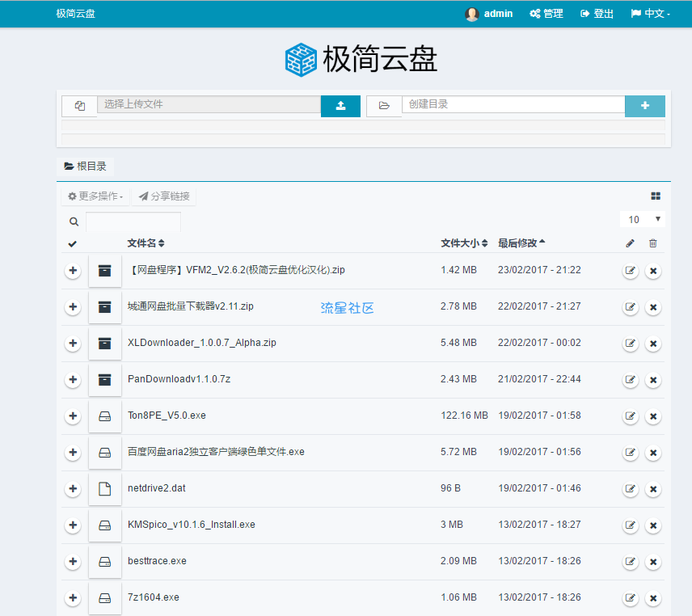Viewport: 692px width, 616px height.
Task: Select the KMSpico_v10.1.6_Install.exe row
Action: [x=73, y=525]
